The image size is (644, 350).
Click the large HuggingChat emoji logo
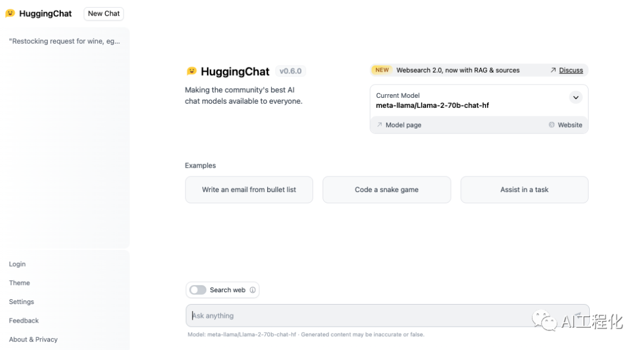coord(191,72)
